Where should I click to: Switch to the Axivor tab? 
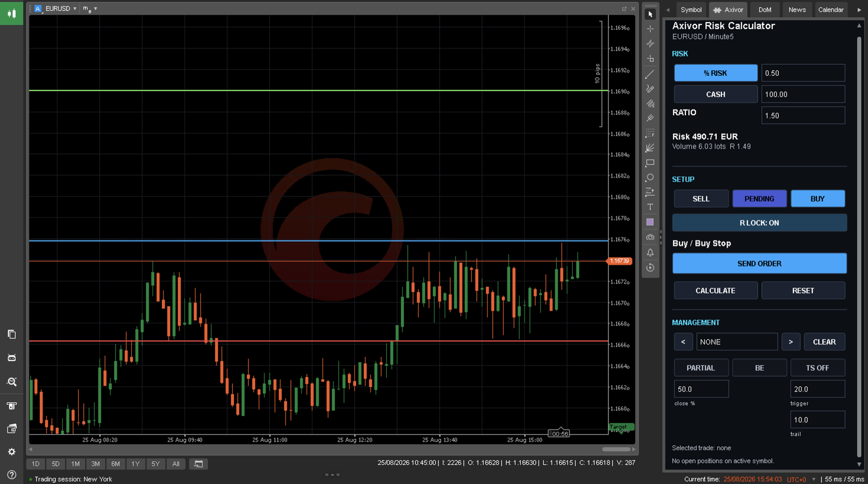click(x=728, y=9)
